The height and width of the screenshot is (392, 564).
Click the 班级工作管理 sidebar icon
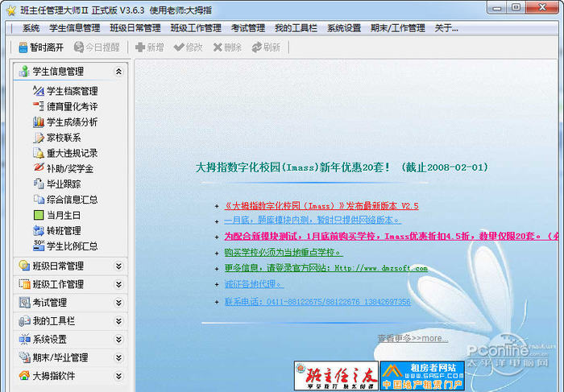[x=24, y=284]
